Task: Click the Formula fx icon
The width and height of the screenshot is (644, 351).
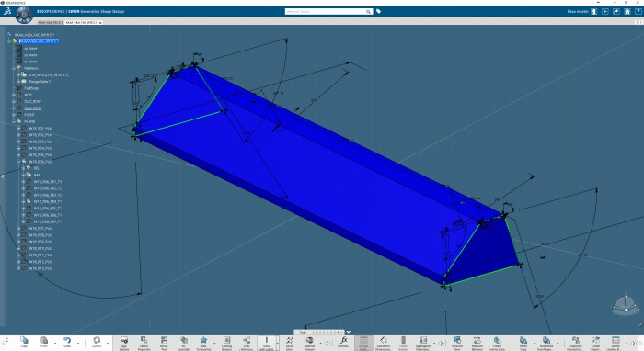Action: (344, 342)
